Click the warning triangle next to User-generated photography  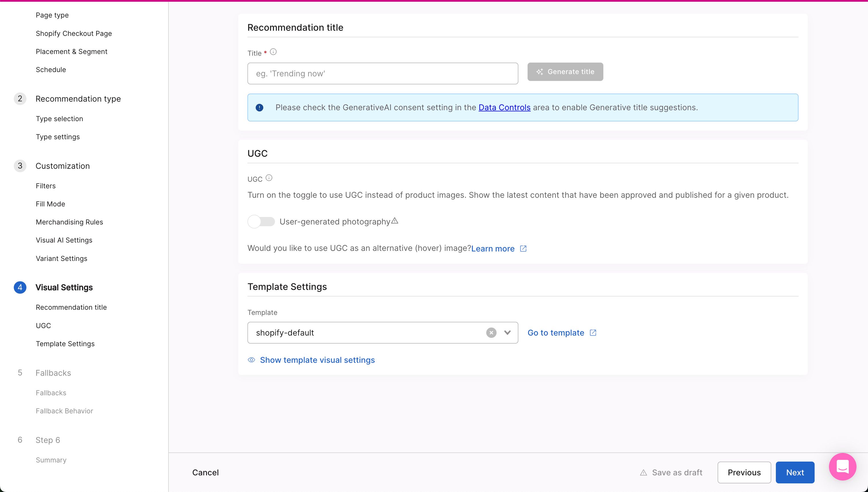coord(395,220)
